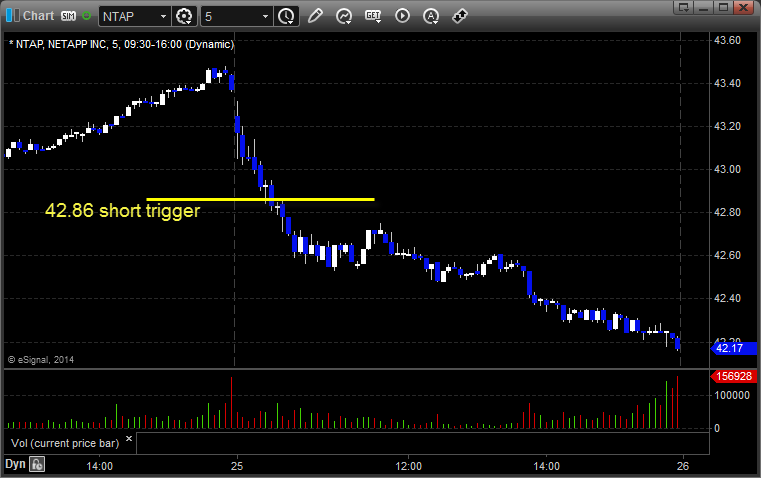Image resolution: width=761 pixels, height=478 pixels.
Task: Select the Vol (current price bar) tab
Action: coord(65,443)
